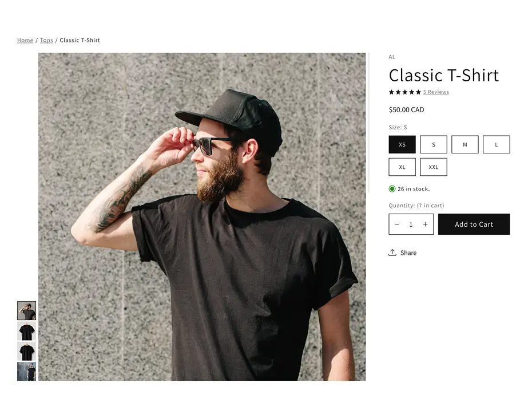Select the bottom t-shirt thumbnail
This screenshot has width=532, height=418.
click(x=27, y=371)
